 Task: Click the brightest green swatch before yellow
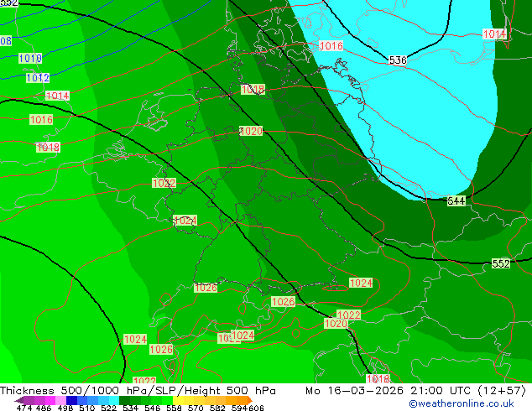[x=167, y=400]
